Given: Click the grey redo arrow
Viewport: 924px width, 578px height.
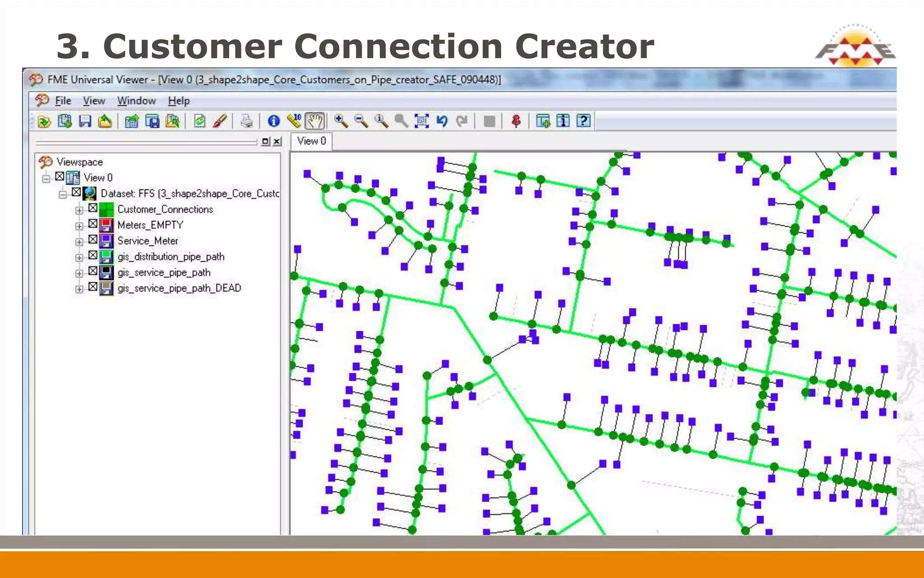Looking at the screenshot, I should (462, 121).
